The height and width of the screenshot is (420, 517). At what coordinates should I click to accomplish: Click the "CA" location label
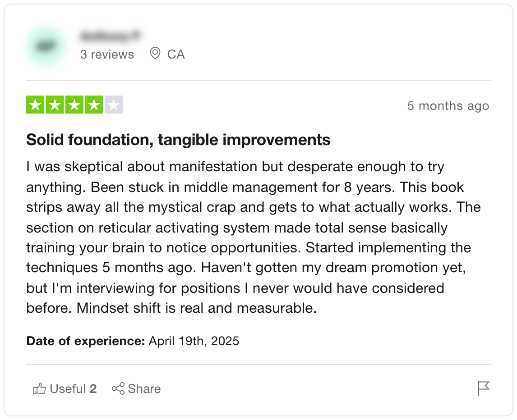point(176,55)
